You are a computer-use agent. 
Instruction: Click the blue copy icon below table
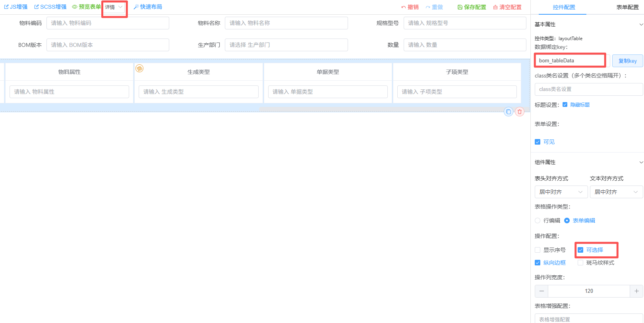pyautogui.click(x=509, y=112)
